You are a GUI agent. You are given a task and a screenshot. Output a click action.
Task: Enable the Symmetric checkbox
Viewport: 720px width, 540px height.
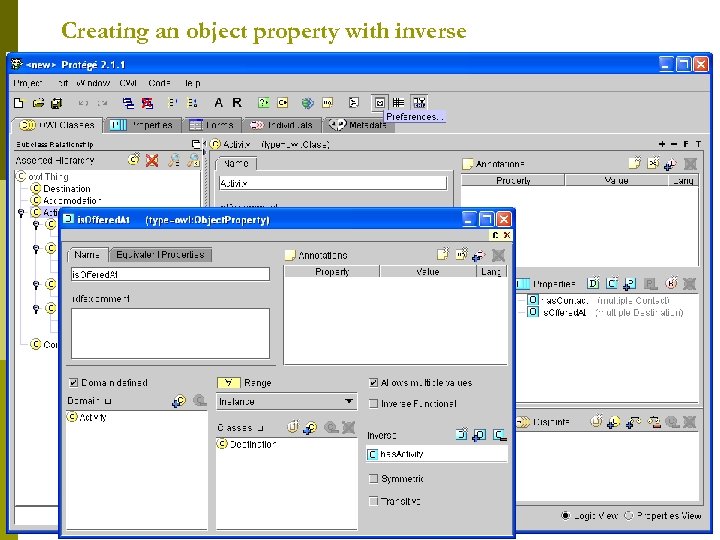tap(373, 478)
